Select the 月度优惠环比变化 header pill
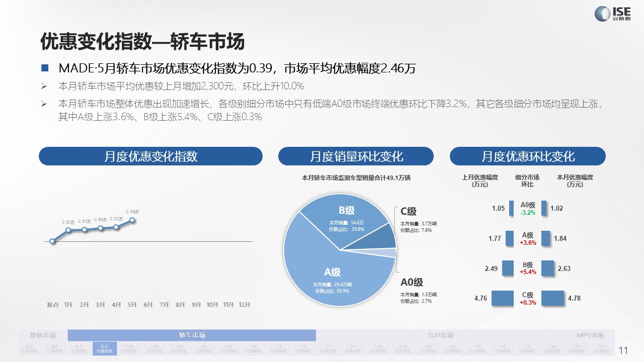Image resolution: width=644 pixels, height=362 pixels. point(527,156)
